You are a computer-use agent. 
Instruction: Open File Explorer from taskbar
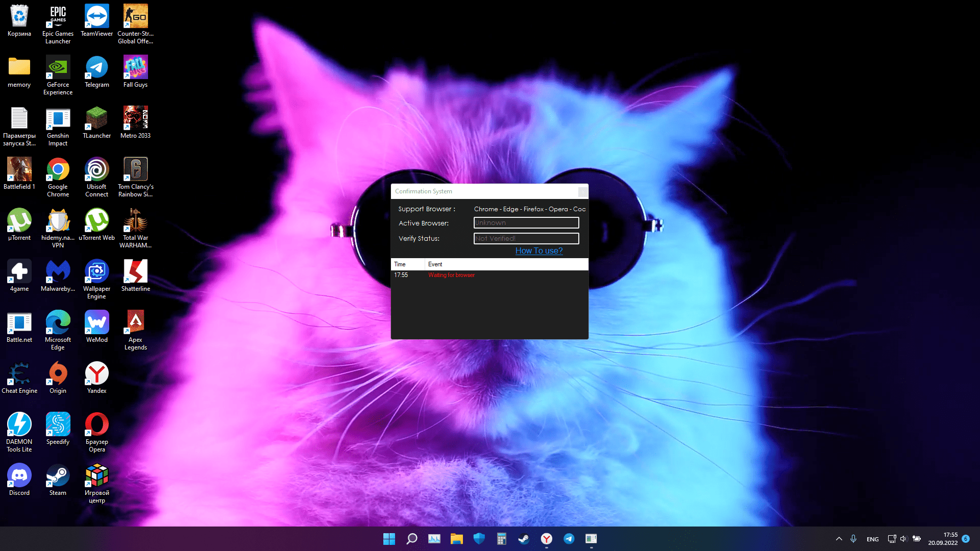[x=456, y=539]
